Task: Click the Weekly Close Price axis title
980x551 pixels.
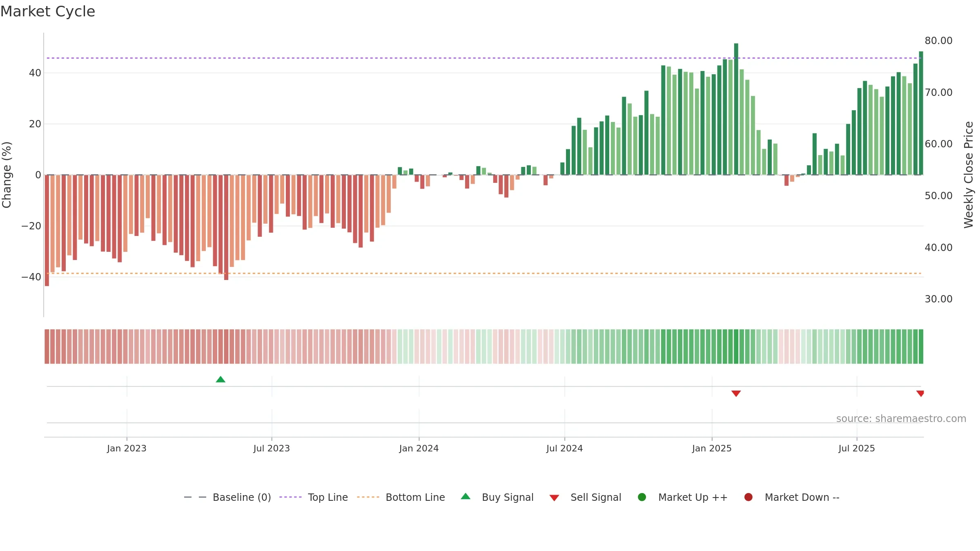Action: [969, 175]
